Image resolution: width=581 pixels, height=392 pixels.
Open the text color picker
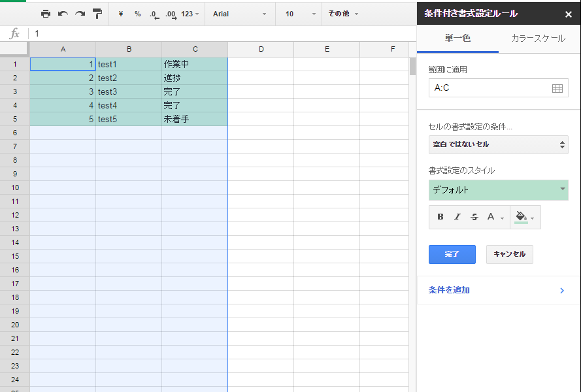(495, 217)
